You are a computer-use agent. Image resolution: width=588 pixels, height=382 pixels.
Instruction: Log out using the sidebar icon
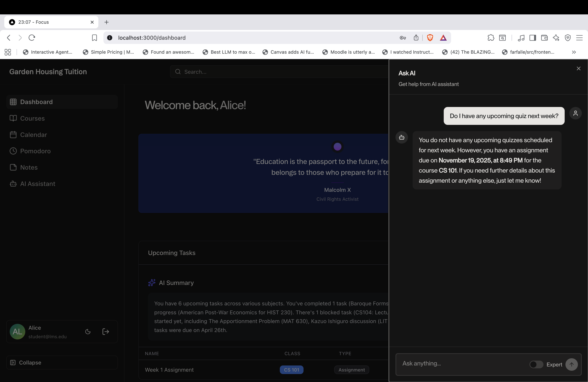click(106, 332)
